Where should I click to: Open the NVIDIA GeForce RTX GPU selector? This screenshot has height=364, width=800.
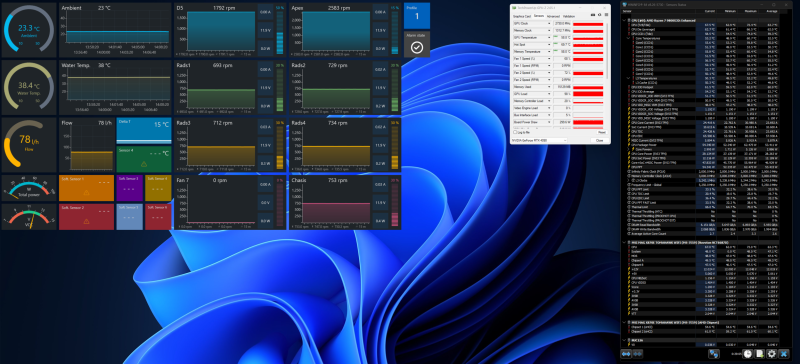[540, 140]
